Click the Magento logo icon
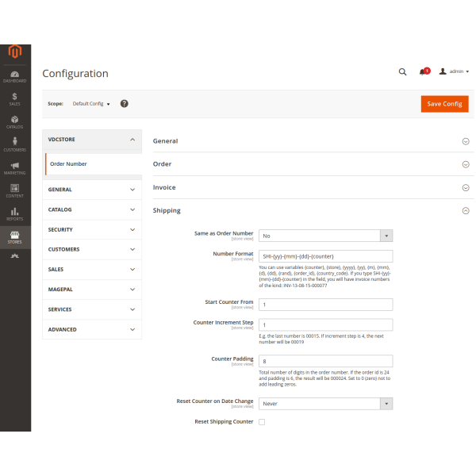476x476 pixels. [14, 52]
